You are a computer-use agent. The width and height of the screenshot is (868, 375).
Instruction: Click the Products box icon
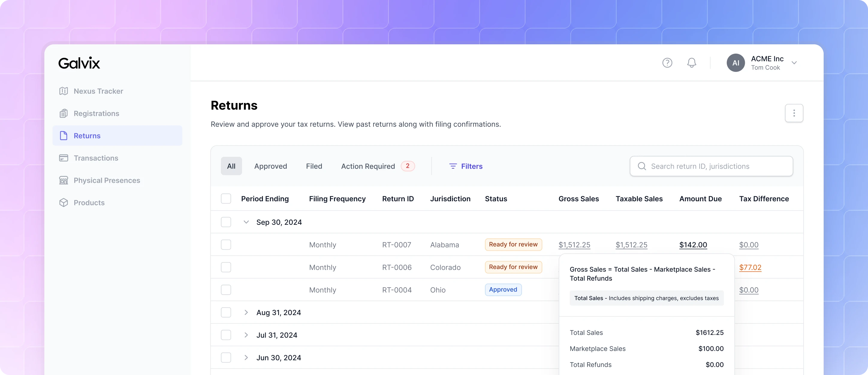(x=63, y=203)
